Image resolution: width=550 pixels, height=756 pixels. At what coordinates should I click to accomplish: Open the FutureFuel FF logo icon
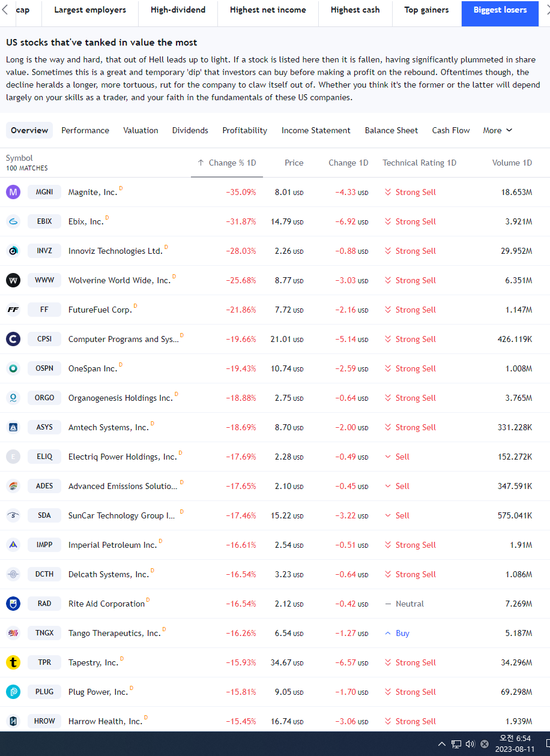point(13,310)
